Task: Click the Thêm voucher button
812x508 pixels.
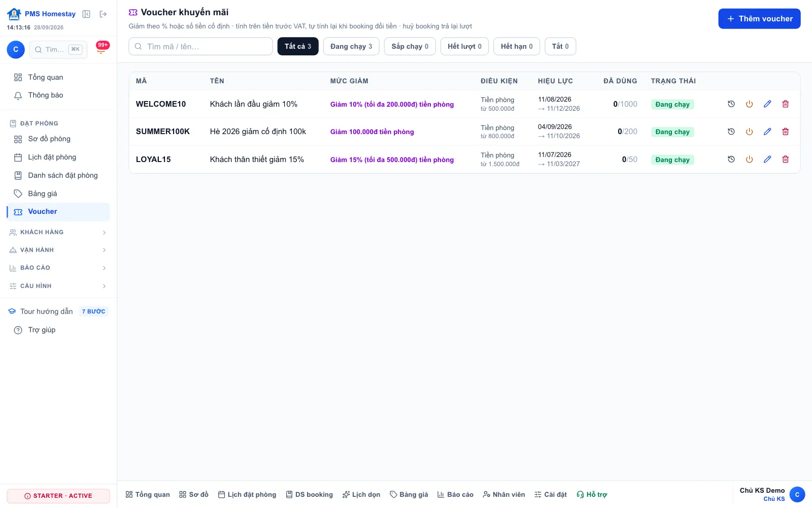Action: (759, 19)
